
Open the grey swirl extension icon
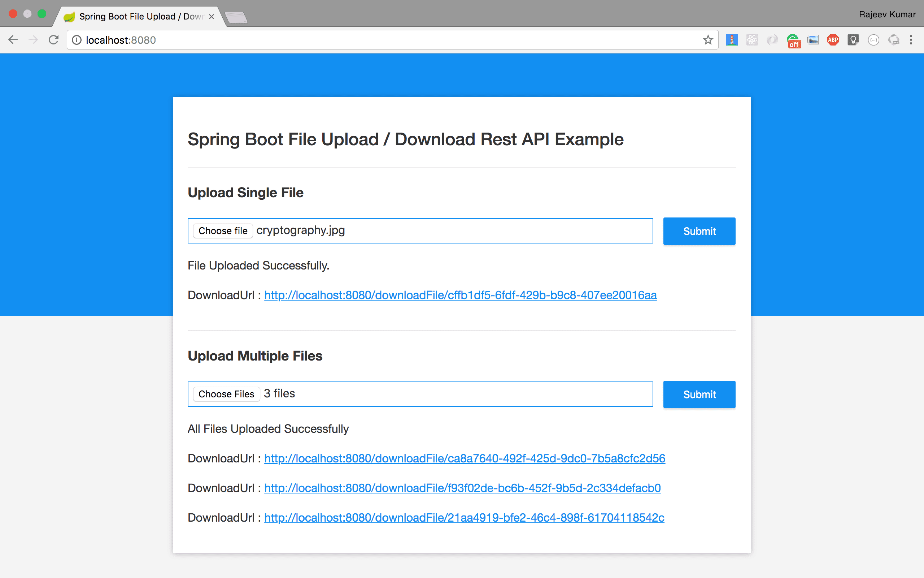(772, 40)
